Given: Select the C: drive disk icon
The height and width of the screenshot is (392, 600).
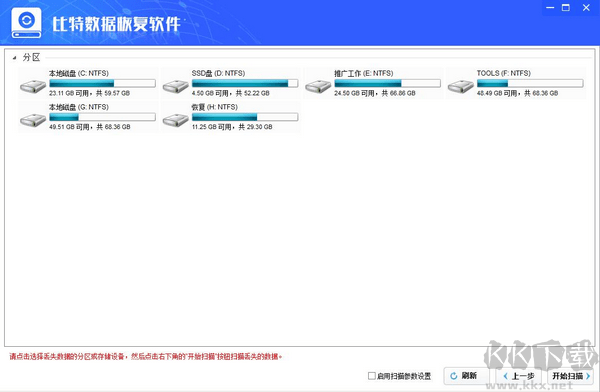Looking at the screenshot, I should coord(33,87).
